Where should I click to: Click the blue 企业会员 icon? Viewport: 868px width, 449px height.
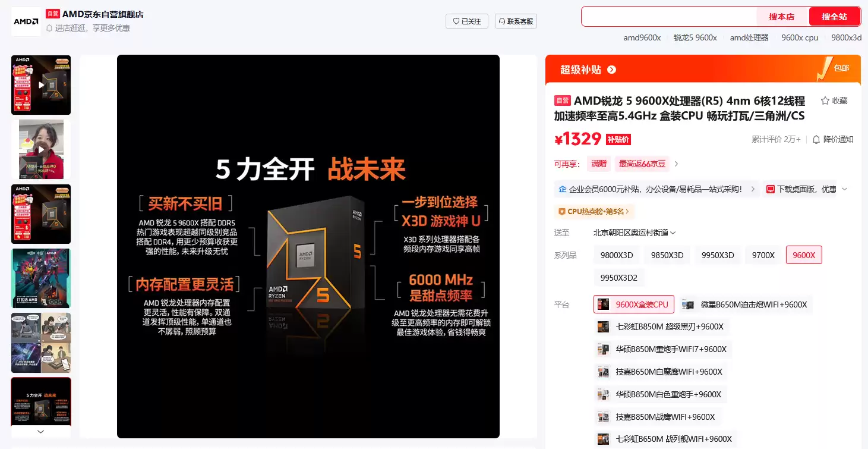point(562,189)
